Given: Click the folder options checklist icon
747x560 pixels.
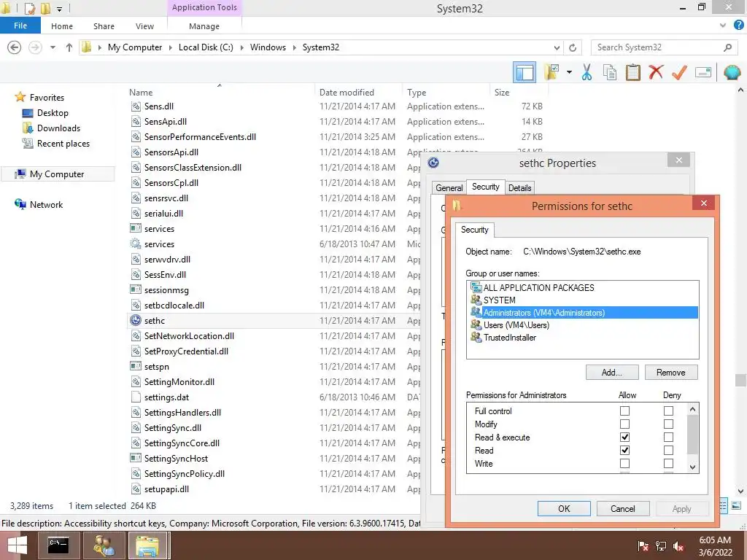Looking at the screenshot, I should click(x=551, y=72).
